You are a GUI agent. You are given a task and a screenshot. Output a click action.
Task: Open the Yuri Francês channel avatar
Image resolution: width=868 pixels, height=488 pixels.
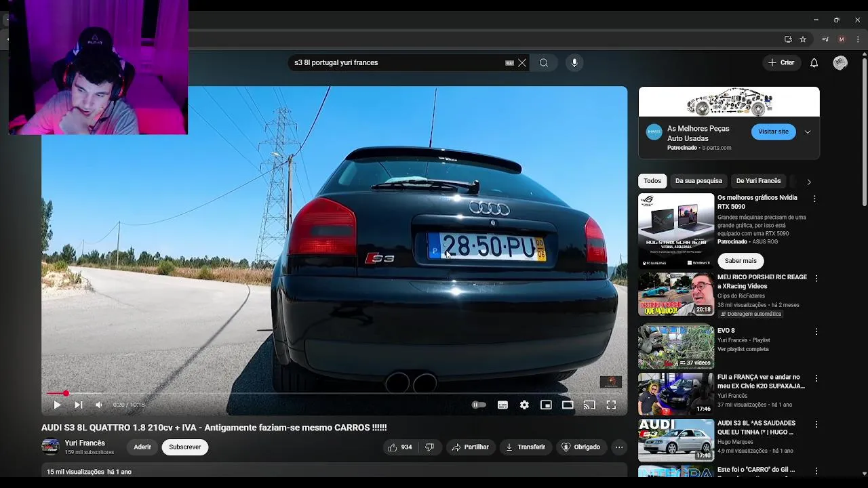coord(50,447)
